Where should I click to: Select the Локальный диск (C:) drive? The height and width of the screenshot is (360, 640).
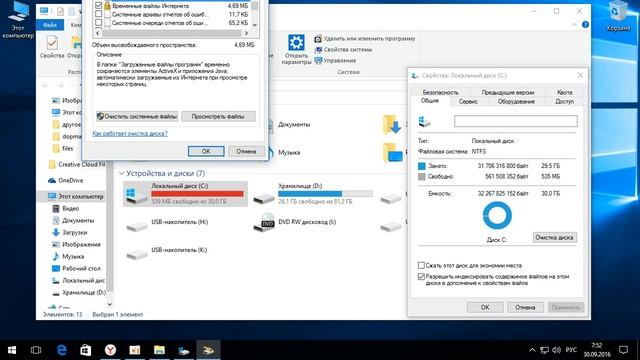pos(185,194)
